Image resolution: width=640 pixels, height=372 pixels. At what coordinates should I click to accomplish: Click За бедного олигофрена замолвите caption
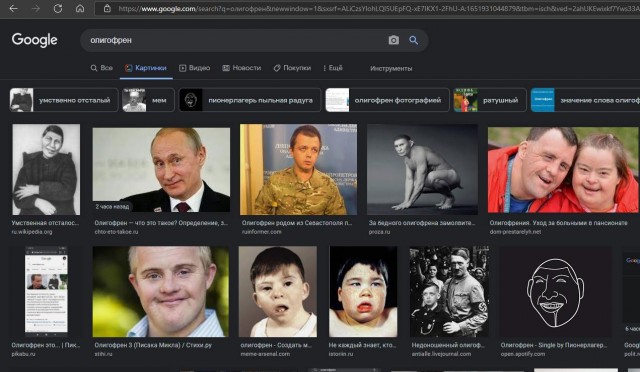[x=422, y=223]
